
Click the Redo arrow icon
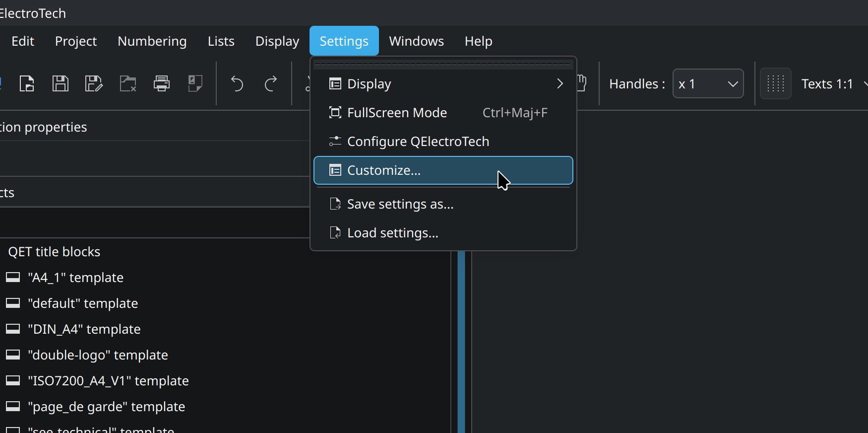pos(271,83)
